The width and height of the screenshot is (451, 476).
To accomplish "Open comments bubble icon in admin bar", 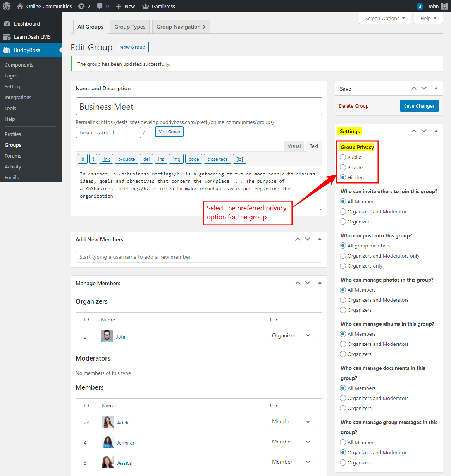I will pyautogui.click(x=100, y=6).
